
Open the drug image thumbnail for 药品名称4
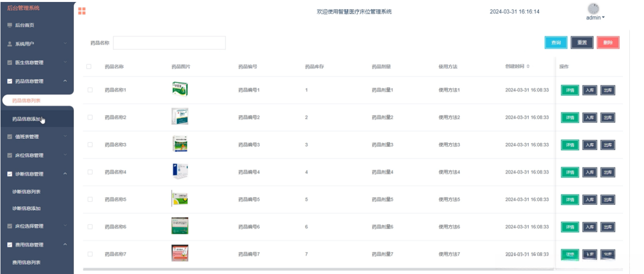(179, 171)
